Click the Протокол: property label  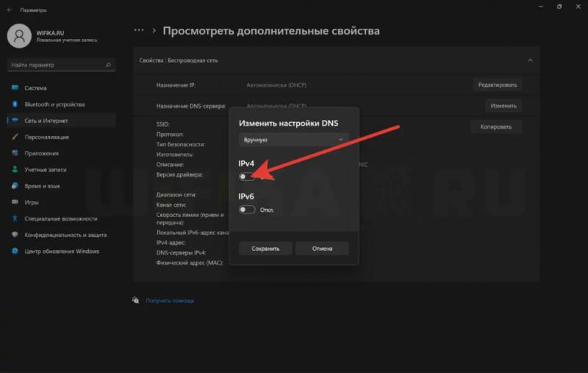(170, 135)
